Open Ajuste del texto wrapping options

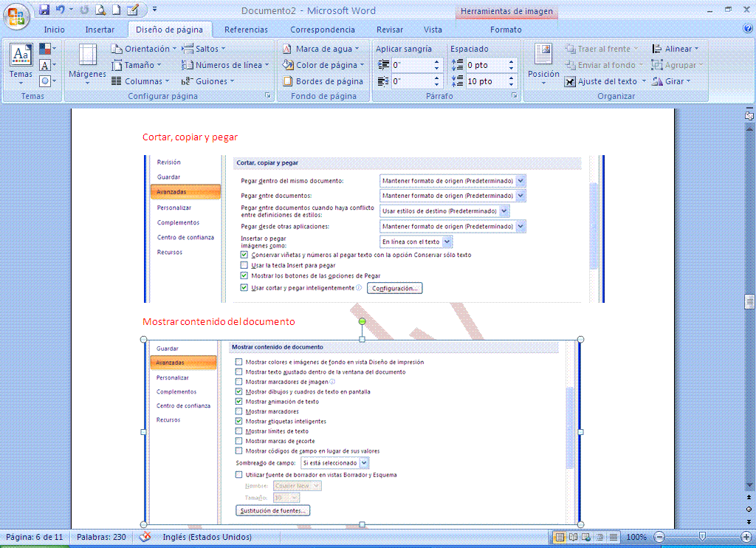[605, 81]
